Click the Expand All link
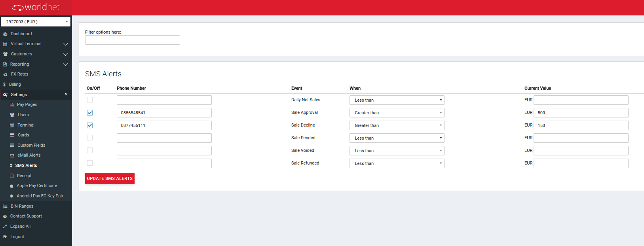Screen dimensions: 644x246 point(20,227)
